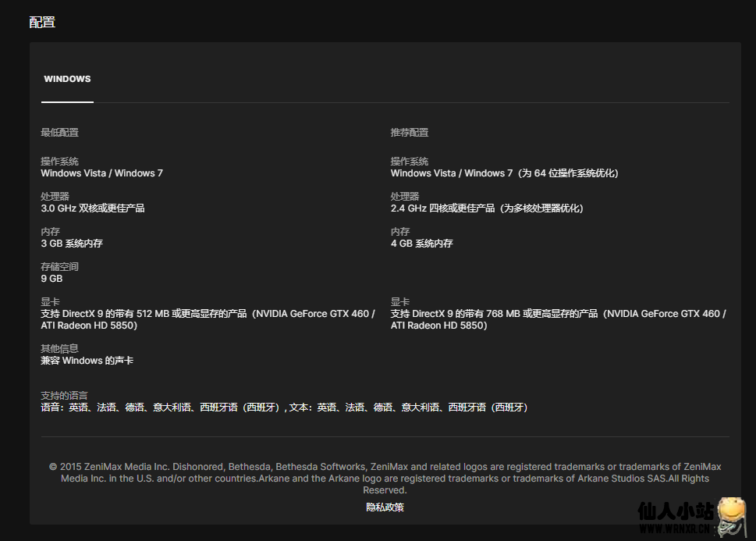756x541 pixels.
Task: Click the 兼容 Windows 的声卡 text
Action: 87,361
